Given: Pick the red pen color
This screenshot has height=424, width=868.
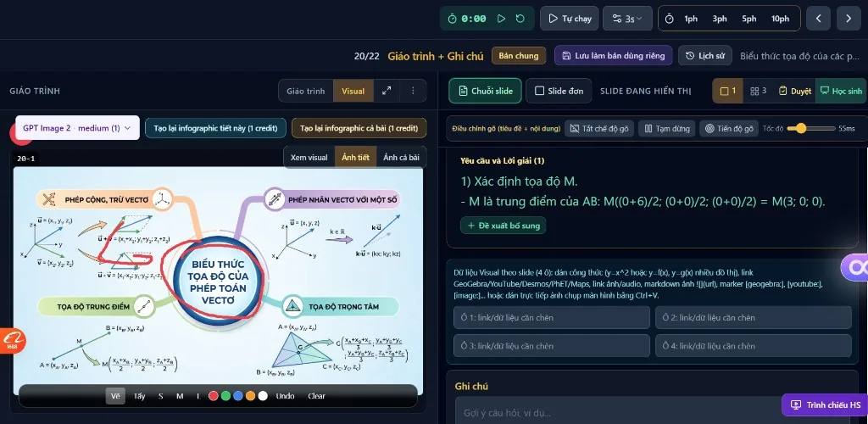Looking at the screenshot, I should [x=213, y=396].
